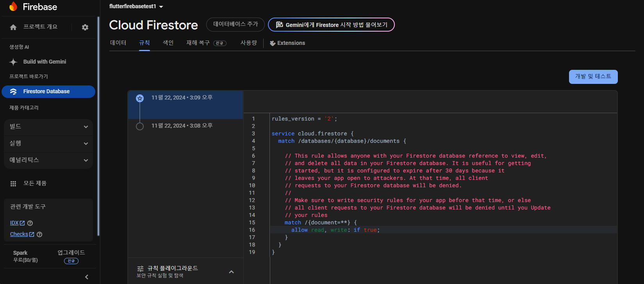Expand the 애널리틱스 category
The image size is (644, 284).
[x=48, y=160]
